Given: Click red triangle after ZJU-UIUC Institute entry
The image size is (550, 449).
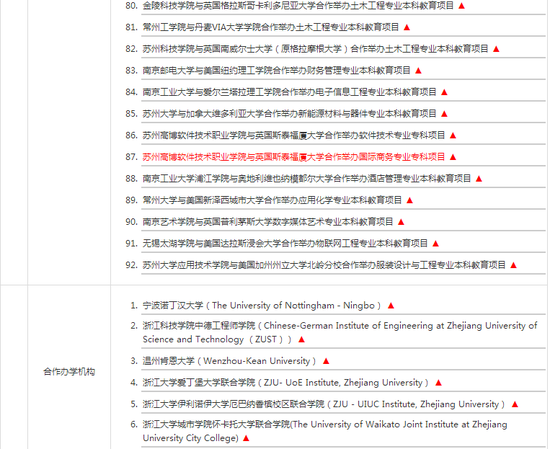Looking at the screenshot, I should pos(515,404).
